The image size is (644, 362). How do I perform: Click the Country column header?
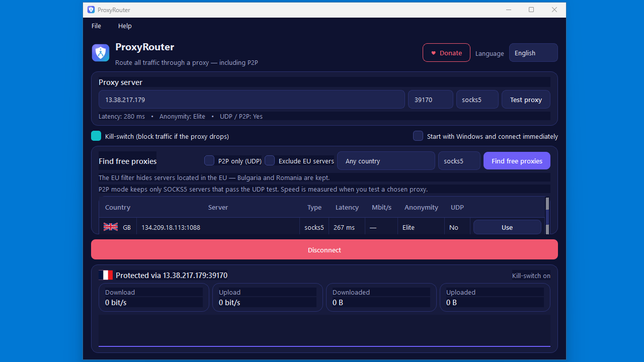click(x=118, y=207)
